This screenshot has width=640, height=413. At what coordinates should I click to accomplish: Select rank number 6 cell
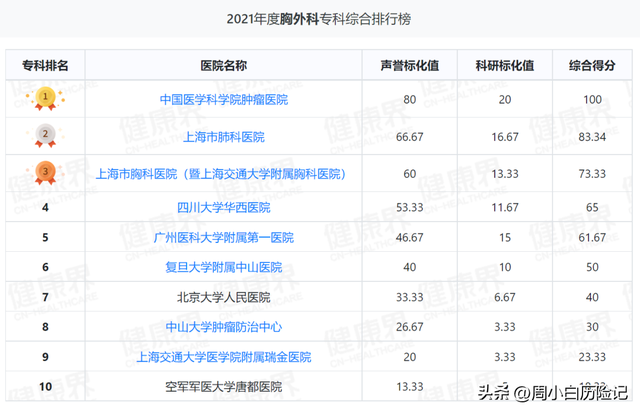pos(45,267)
